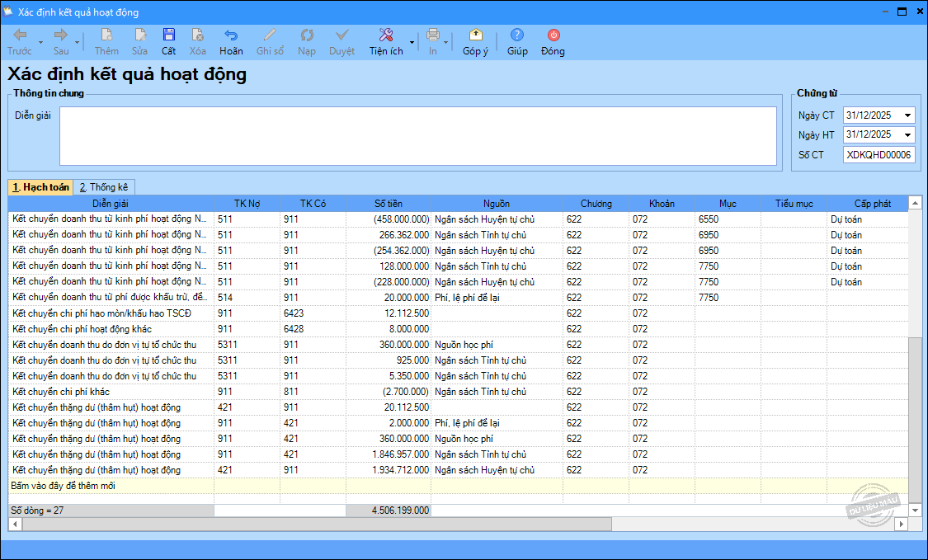Expand the Ngày HT date dropdown
This screenshot has height=560, width=928.
pos(908,134)
